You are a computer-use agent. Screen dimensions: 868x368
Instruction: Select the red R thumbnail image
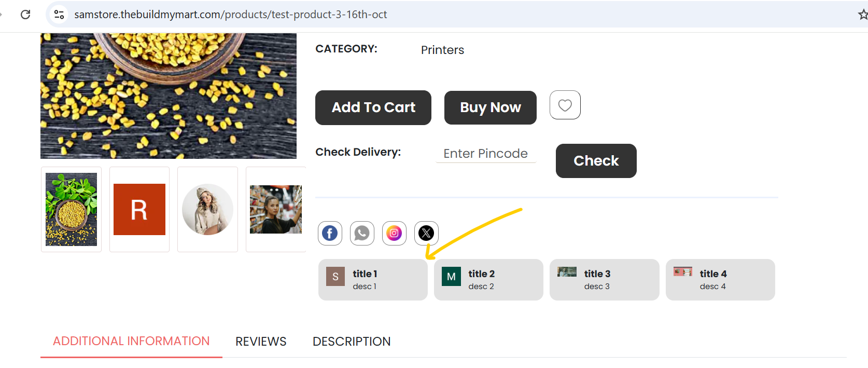[139, 209]
